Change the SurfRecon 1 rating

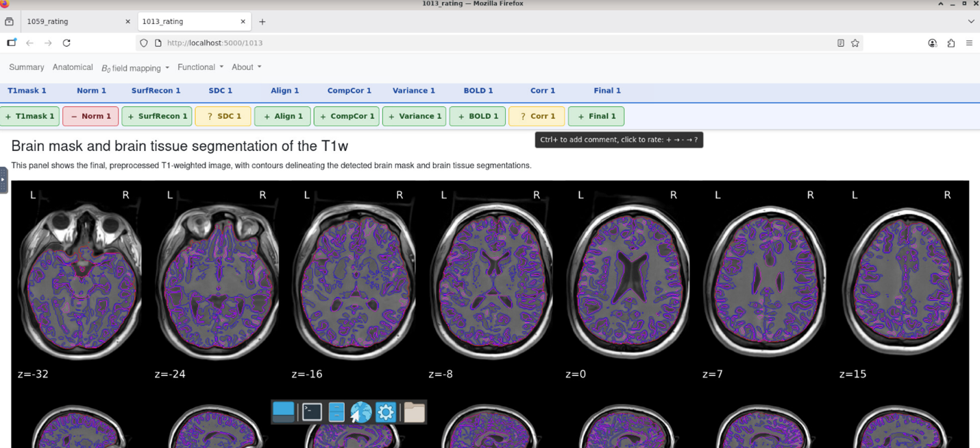(x=157, y=116)
